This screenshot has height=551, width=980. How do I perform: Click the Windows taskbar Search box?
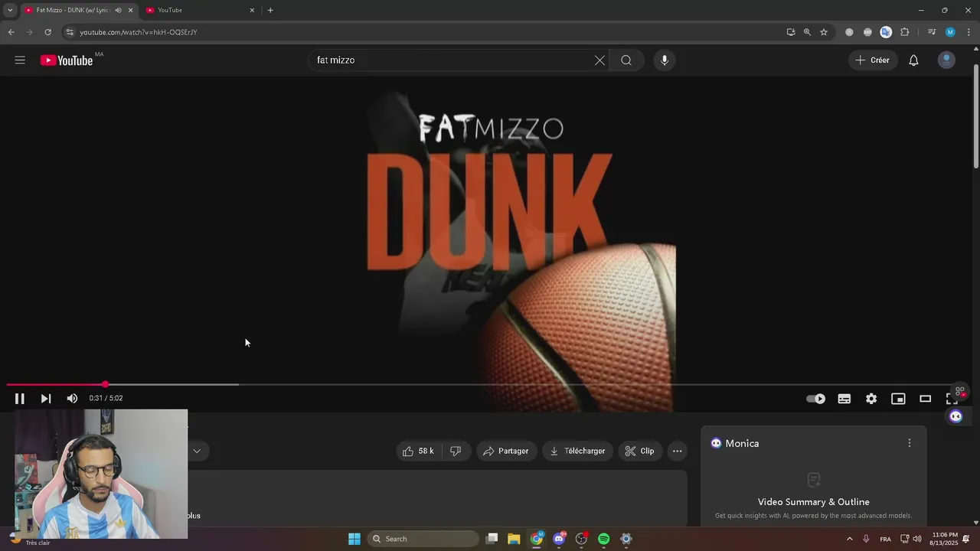pyautogui.click(x=423, y=539)
